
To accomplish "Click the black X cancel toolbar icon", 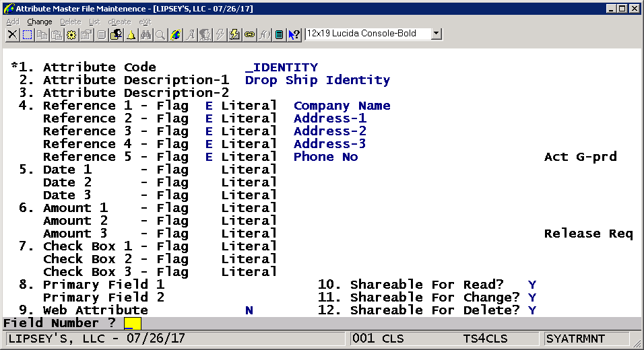I will pos(12,34).
